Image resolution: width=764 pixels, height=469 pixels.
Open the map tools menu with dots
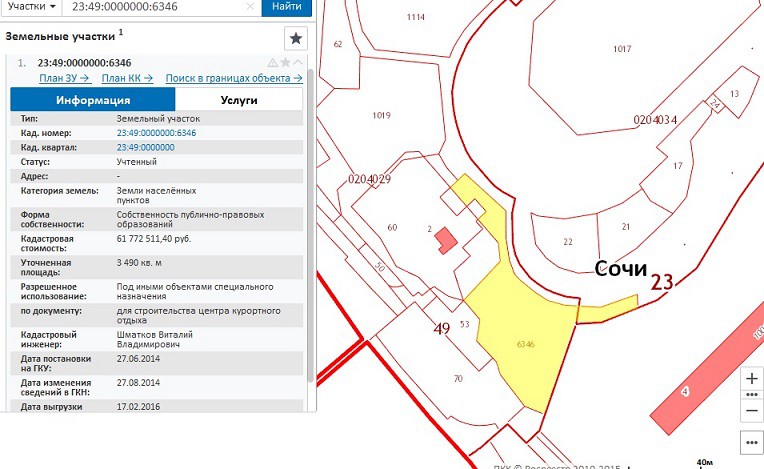[x=751, y=441]
